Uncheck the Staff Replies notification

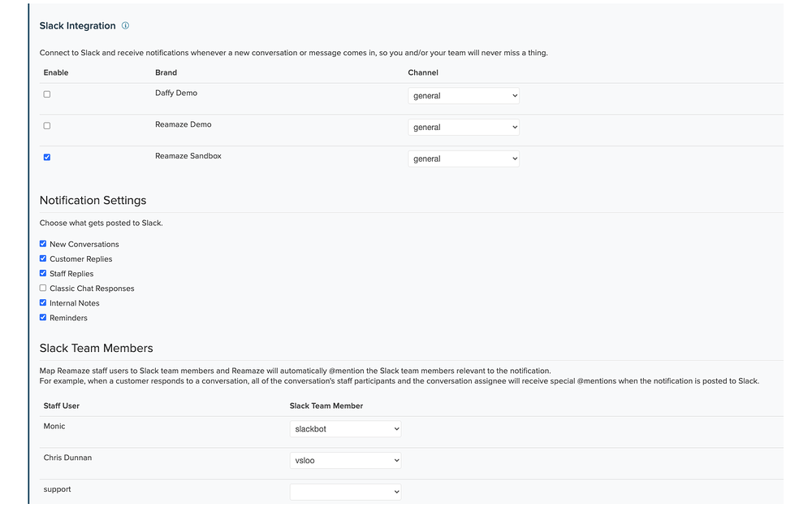pyautogui.click(x=43, y=273)
